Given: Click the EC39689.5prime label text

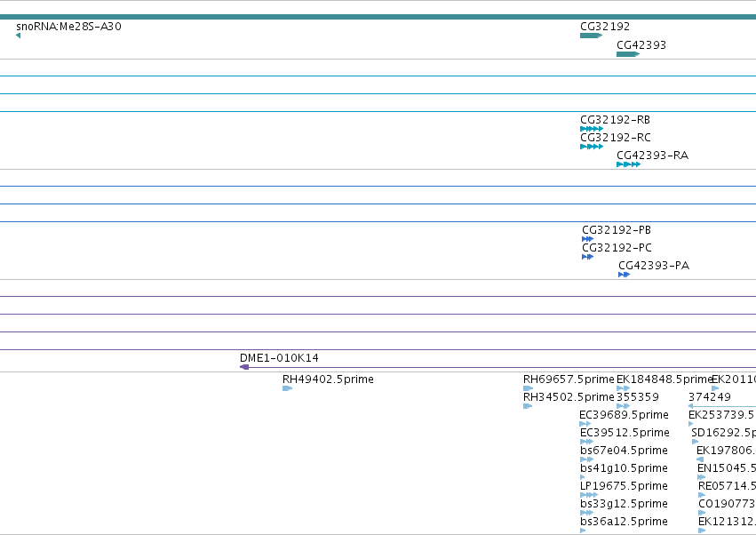Looking at the screenshot, I should pos(624,415).
